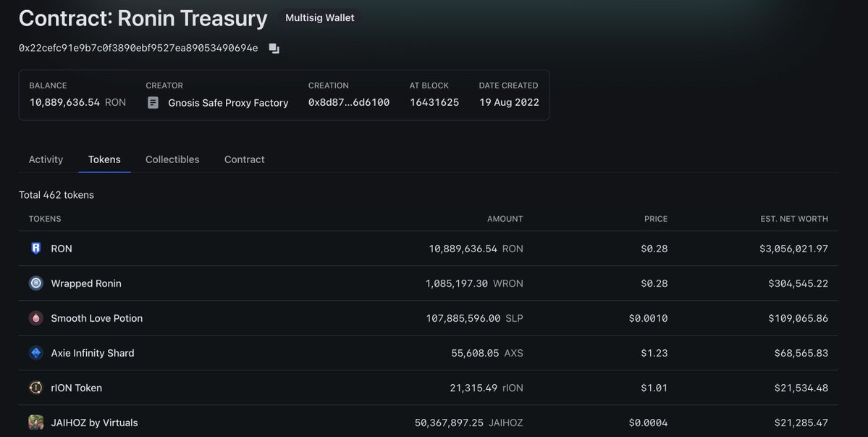The image size is (868, 437).
Task: Click the RON token logo icon
Action: point(35,248)
